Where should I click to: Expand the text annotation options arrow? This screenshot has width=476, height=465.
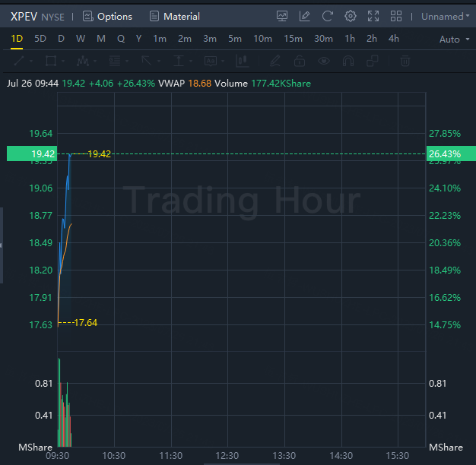223,61
